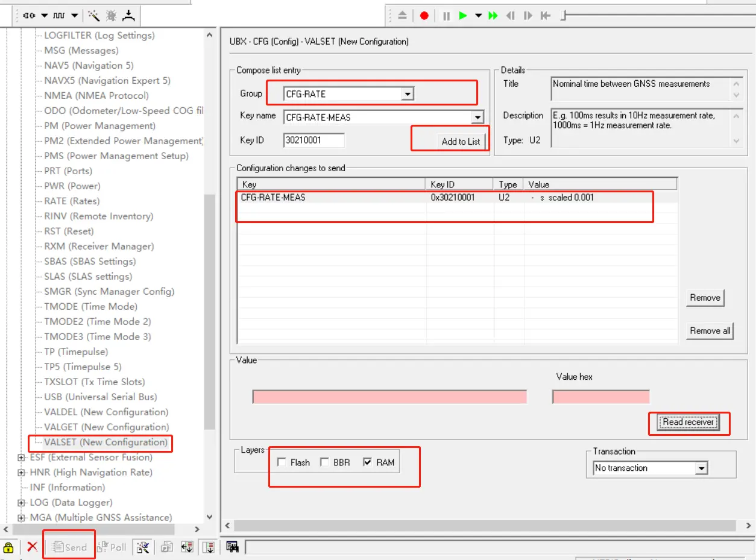Click the debug bug icon in toolbar
Screen dimensions: 756x560
click(x=112, y=16)
